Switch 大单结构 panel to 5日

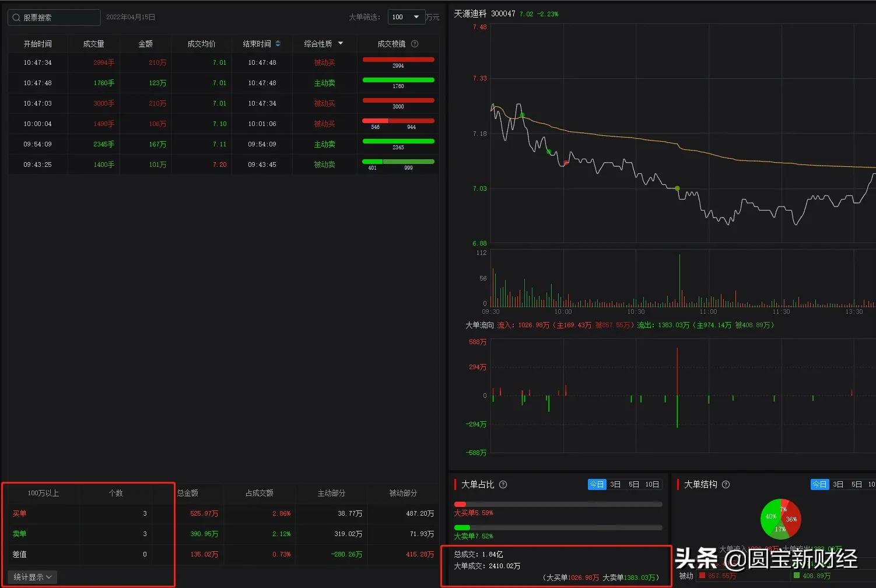pyautogui.click(x=857, y=484)
